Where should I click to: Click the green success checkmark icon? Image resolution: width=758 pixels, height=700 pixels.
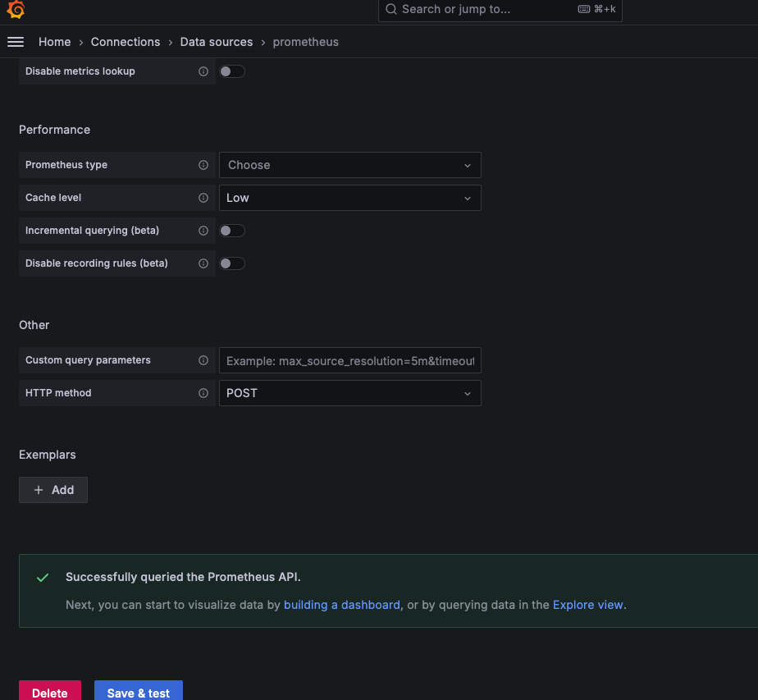pyautogui.click(x=43, y=578)
